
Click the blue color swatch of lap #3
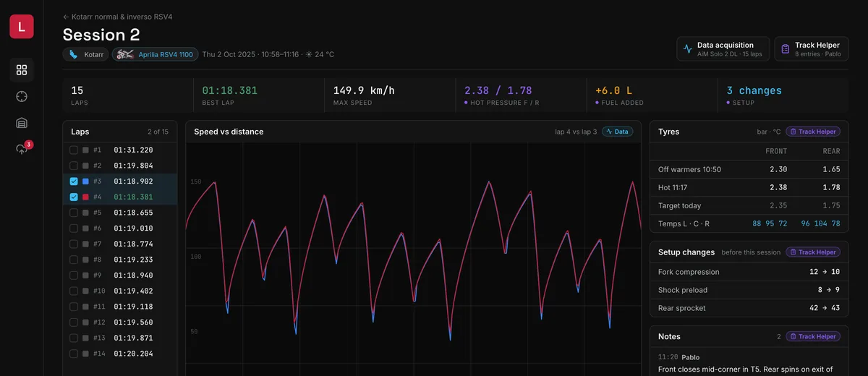coord(85,181)
